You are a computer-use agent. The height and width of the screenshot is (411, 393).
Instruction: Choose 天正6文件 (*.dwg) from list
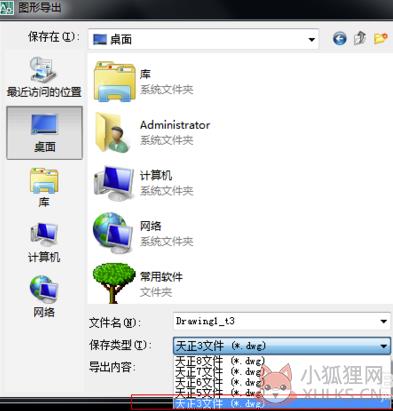(282, 382)
